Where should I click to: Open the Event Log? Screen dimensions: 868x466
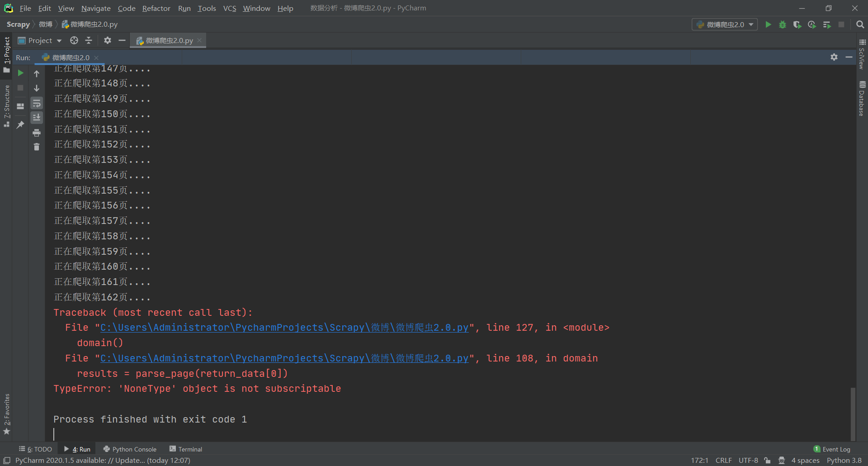click(832, 449)
